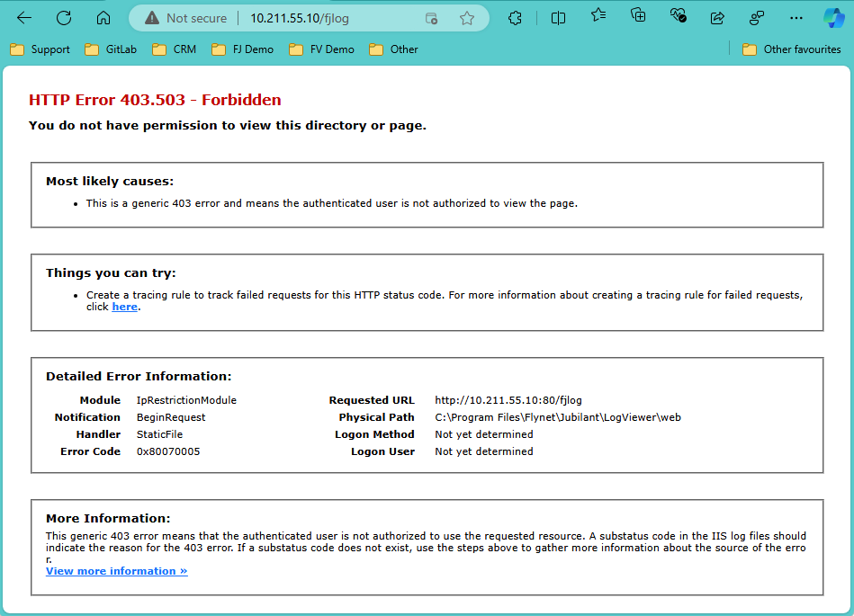Open the Favorites list
The width and height of the screenshot is (854, 616).
[x=598, y=15]
